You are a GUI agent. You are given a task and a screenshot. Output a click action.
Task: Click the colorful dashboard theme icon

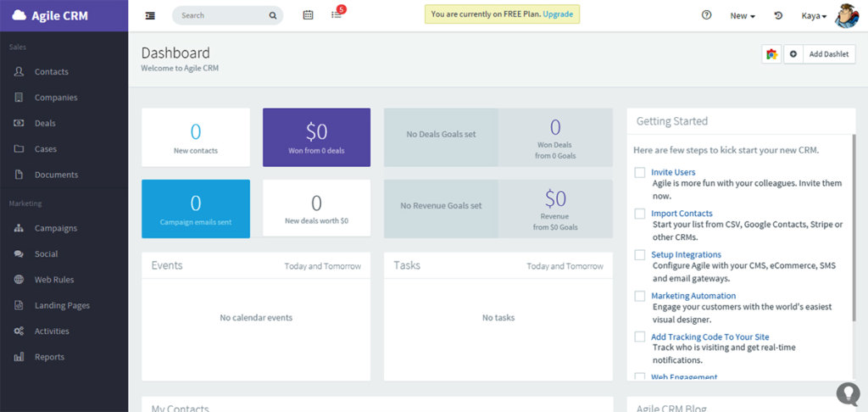point(771,54)
